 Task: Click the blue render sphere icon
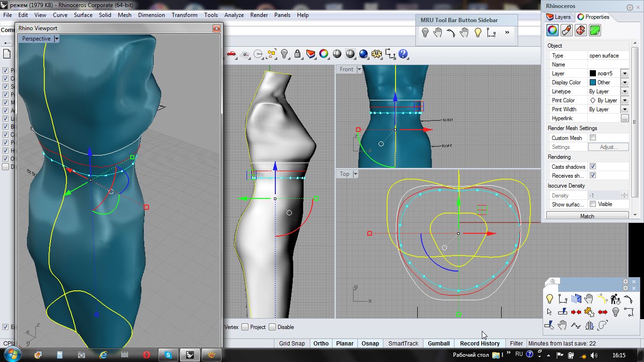tap(363, 54)
